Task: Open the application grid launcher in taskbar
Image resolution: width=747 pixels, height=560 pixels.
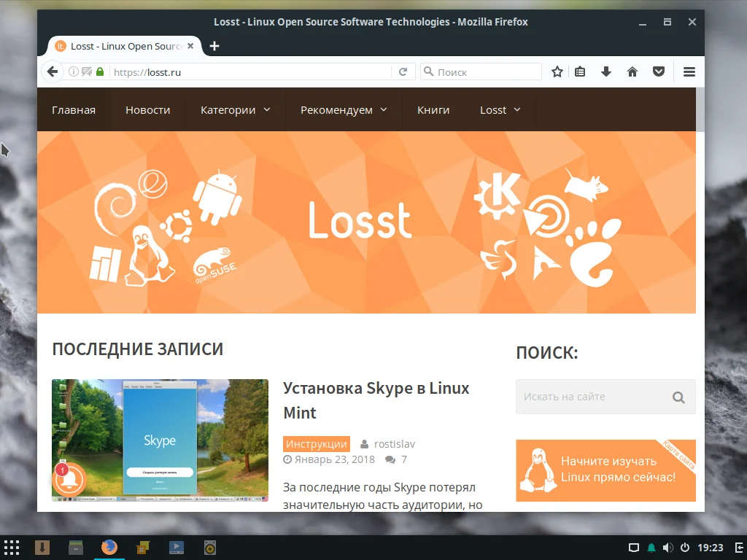Action: point(12,548)
